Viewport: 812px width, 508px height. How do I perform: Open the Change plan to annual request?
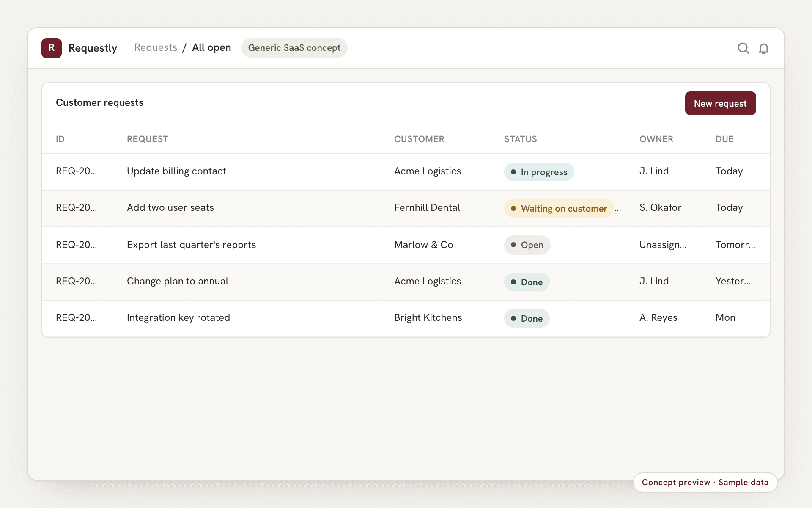(x=178, y=281)
